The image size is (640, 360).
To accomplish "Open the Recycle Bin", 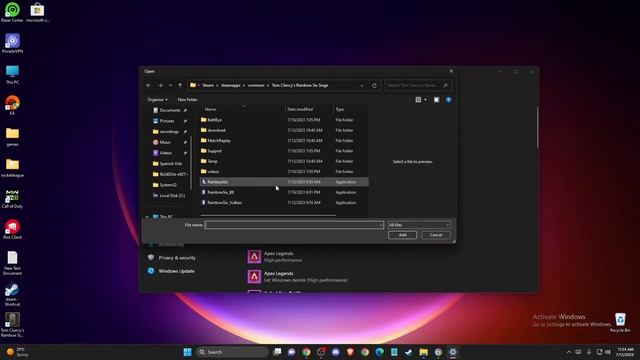I will pos(620,322).
